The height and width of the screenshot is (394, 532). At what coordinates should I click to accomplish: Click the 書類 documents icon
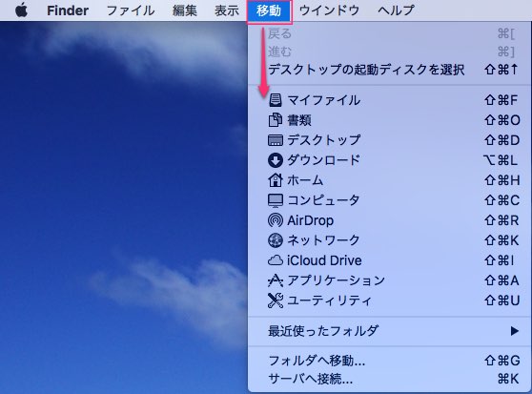click(276, 120)
